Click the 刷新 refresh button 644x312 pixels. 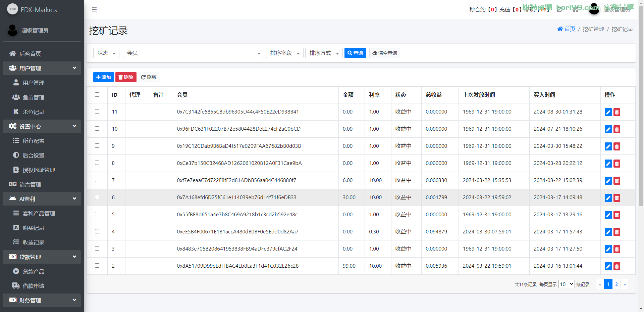[149, 77]
